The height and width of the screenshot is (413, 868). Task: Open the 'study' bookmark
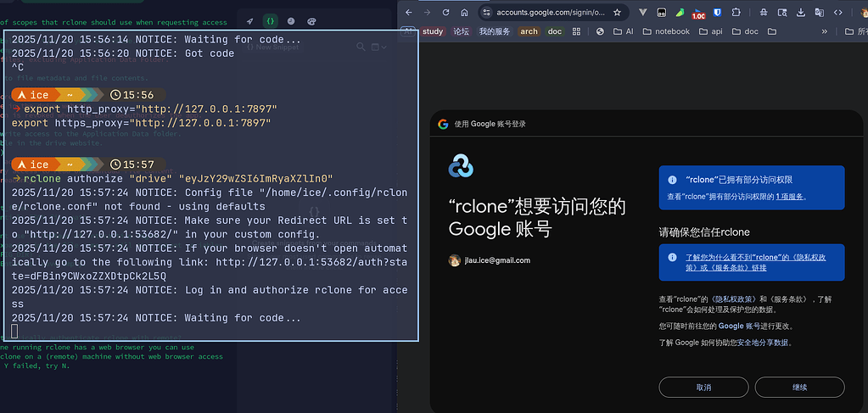click(433, 31)
